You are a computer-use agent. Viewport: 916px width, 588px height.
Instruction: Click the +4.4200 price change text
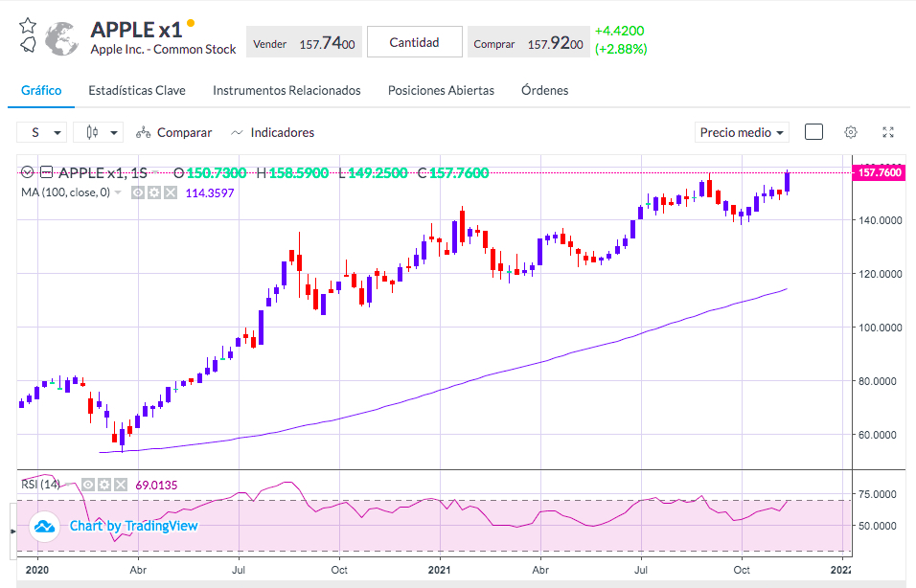pyautogui.click(x=620, y=31)
